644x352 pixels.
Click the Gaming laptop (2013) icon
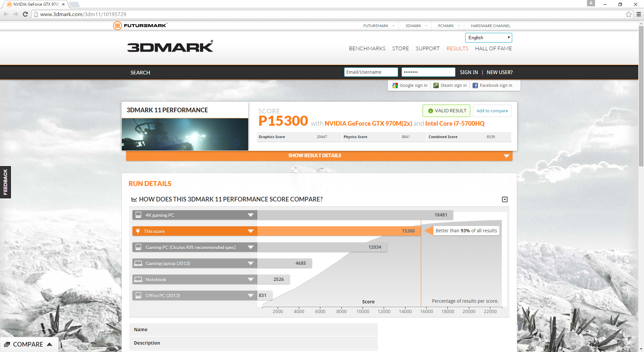pyautogui.click(x=138, y=263)
